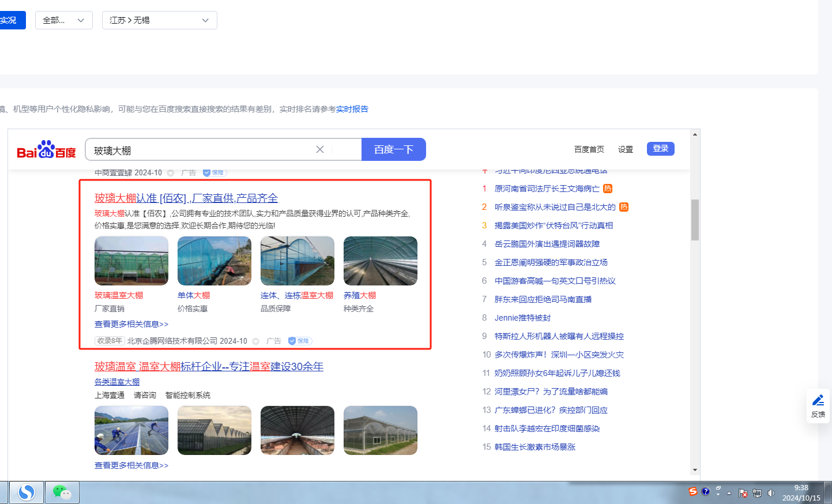832x504 pixels.
Task: Open the 百度首页 link
Action: (x=589, y=149)
